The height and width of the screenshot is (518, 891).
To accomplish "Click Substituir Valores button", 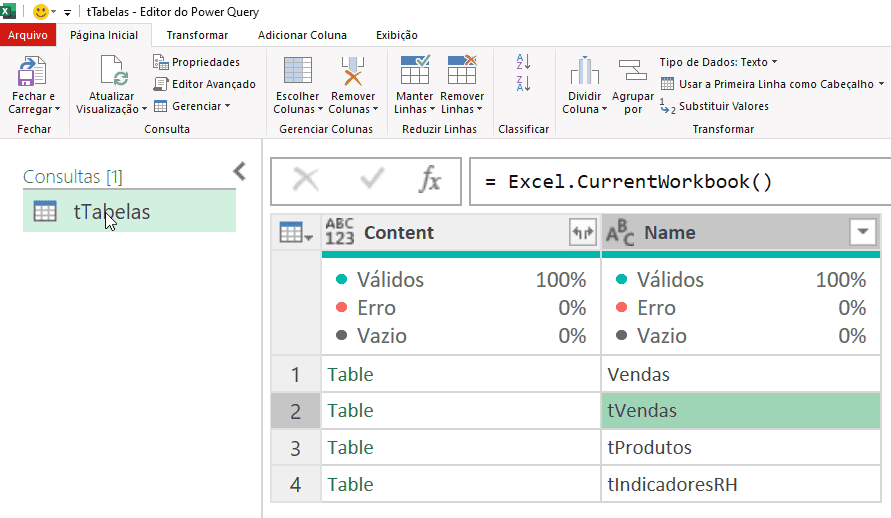I will [715, 106].
